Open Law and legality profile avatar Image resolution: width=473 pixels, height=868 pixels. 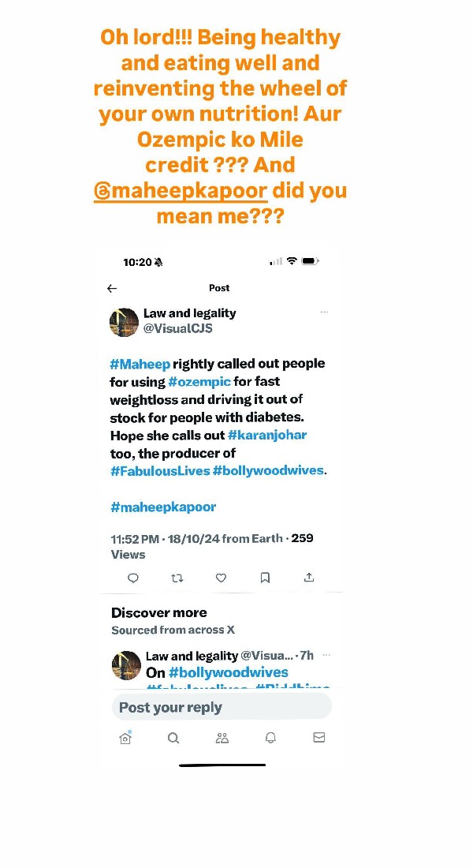[x=125, y=321]
